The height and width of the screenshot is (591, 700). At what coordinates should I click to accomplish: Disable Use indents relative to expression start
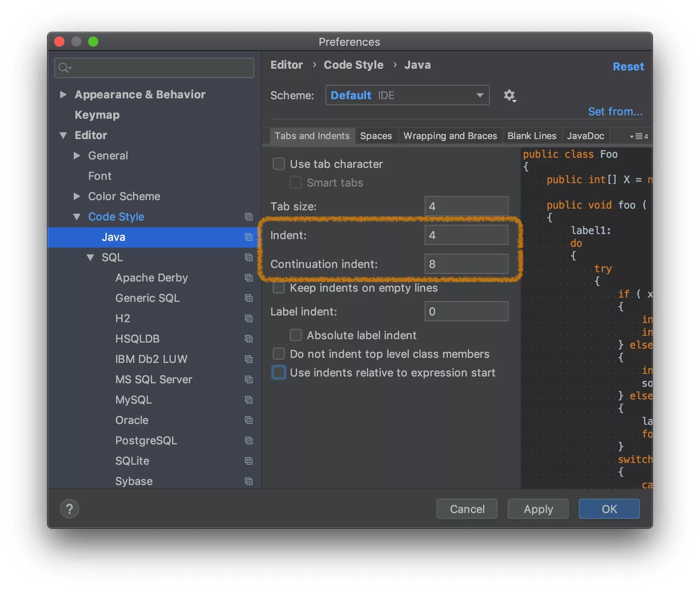[278, 372]
